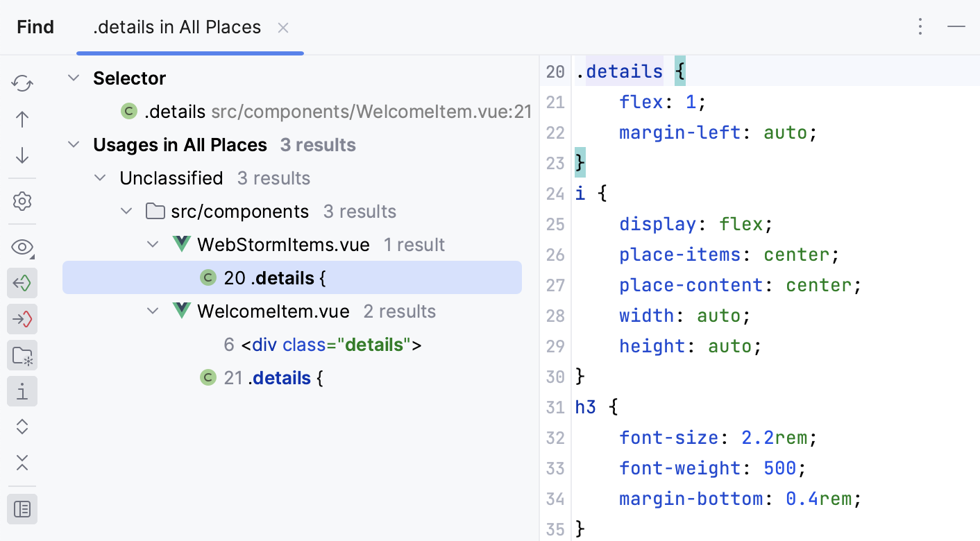Open the div class="details" usage on line 6
This screenshot has width=980, height=541.
[x=331, y=345]
